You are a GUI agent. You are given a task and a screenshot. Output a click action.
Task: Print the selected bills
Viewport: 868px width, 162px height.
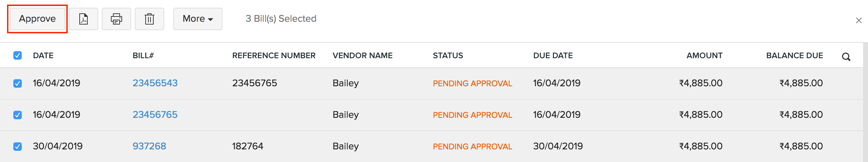[x=116, y=19]
